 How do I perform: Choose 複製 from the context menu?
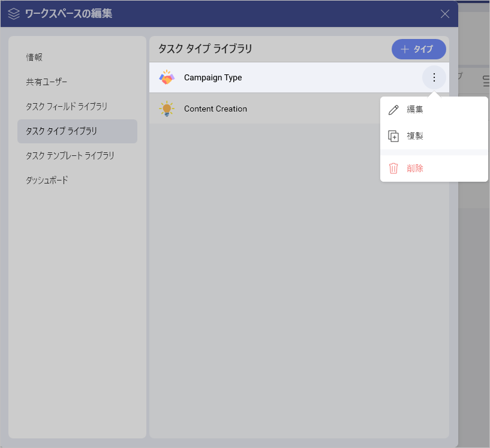[434, 136]
